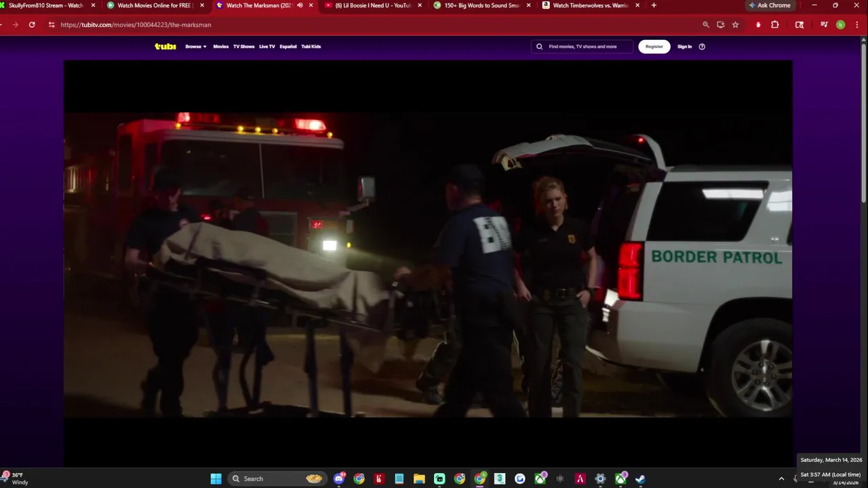Click the taskbar Search box
This screenshot has width=868, height=488.
point(277,479)
